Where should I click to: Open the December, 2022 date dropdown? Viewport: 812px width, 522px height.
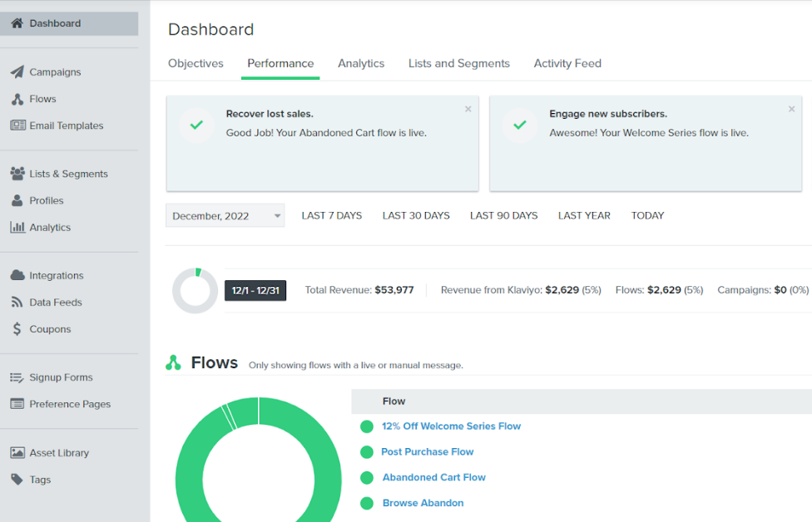pos(225,216)
